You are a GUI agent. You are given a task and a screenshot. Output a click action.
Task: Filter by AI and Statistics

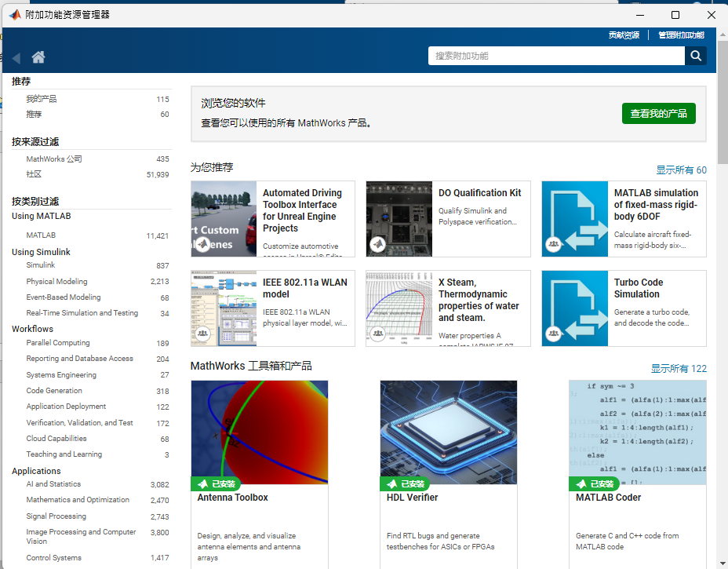53,484
